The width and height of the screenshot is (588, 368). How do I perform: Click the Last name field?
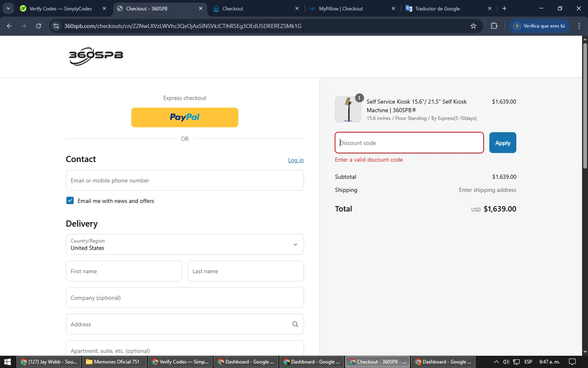(x=246, y=271)
